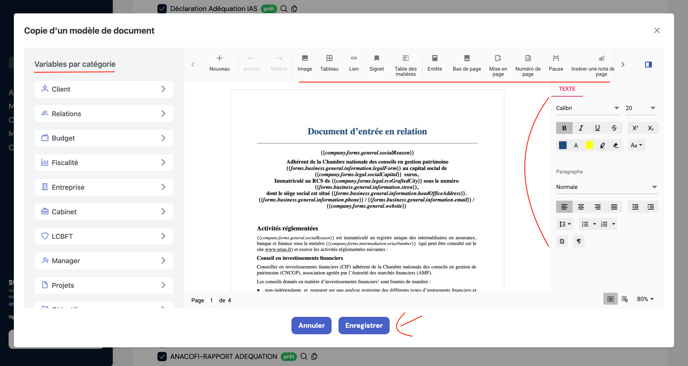The image size is (688, 366).
Task: Switch to page fit view icon
Action: [610, 299]
